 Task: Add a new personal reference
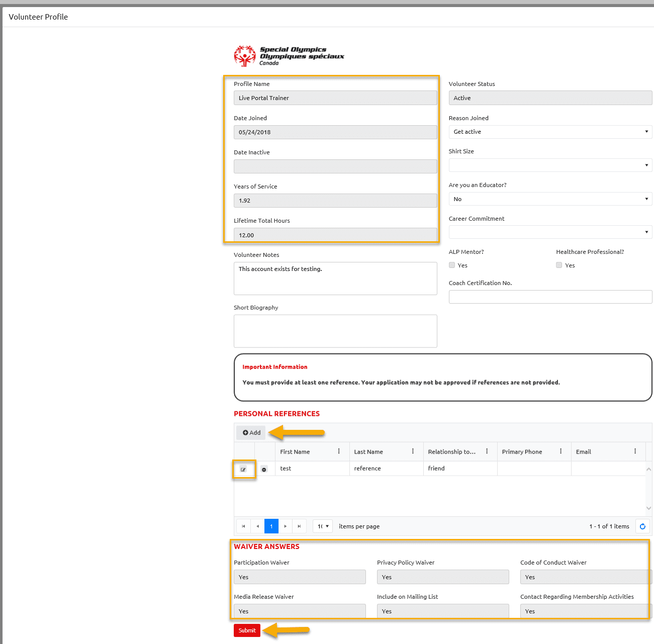tap(251, 432)
